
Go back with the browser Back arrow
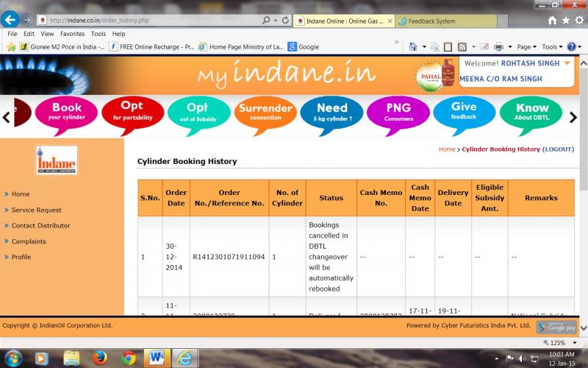(x=10, y=19)
